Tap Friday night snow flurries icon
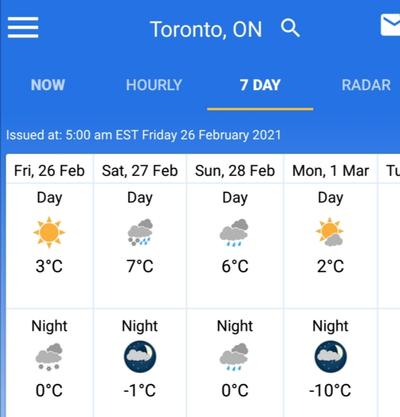Image resolution: width=400 pixels, height=417 pixels. pyautogui.click(x=49, y=357)
